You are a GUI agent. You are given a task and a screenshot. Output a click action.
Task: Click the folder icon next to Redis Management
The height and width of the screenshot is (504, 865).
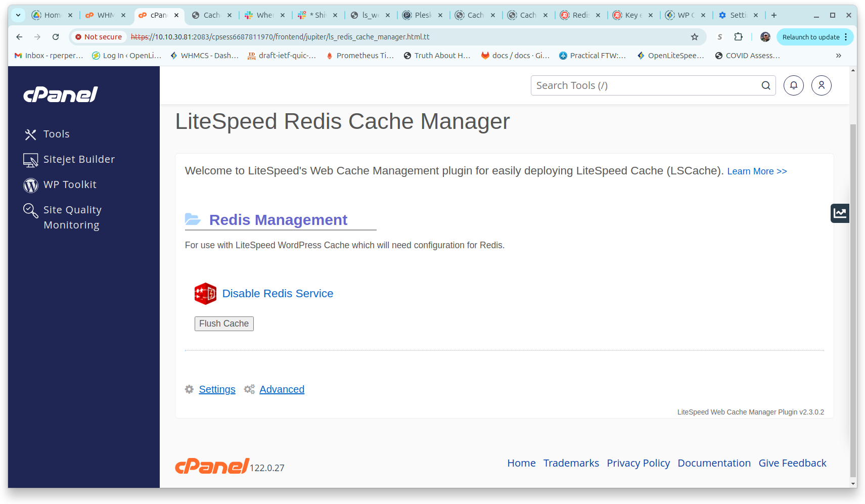click(x=193, y=219)
